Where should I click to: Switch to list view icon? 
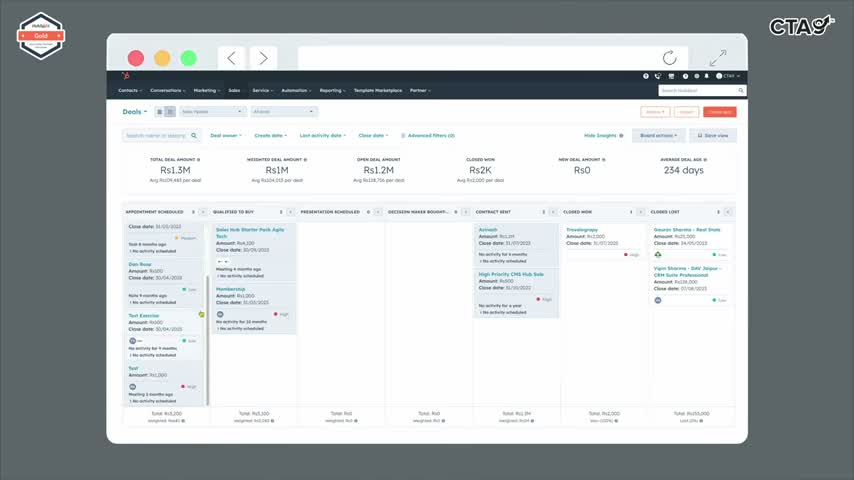[160, 112]
